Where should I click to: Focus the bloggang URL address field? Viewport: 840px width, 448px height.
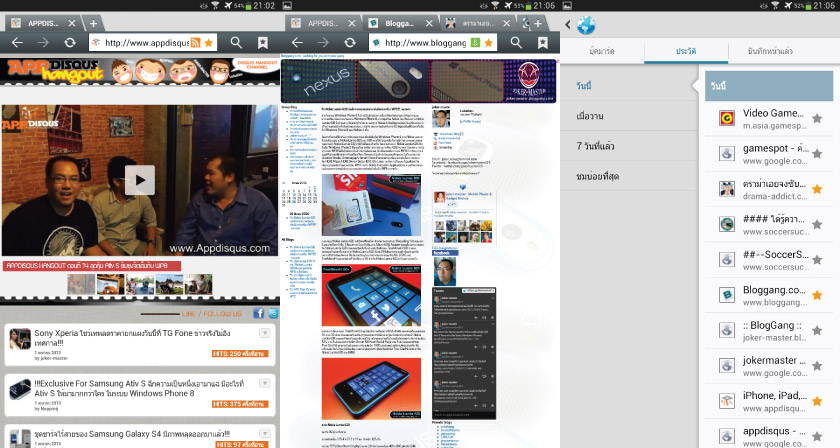point(426,43)
